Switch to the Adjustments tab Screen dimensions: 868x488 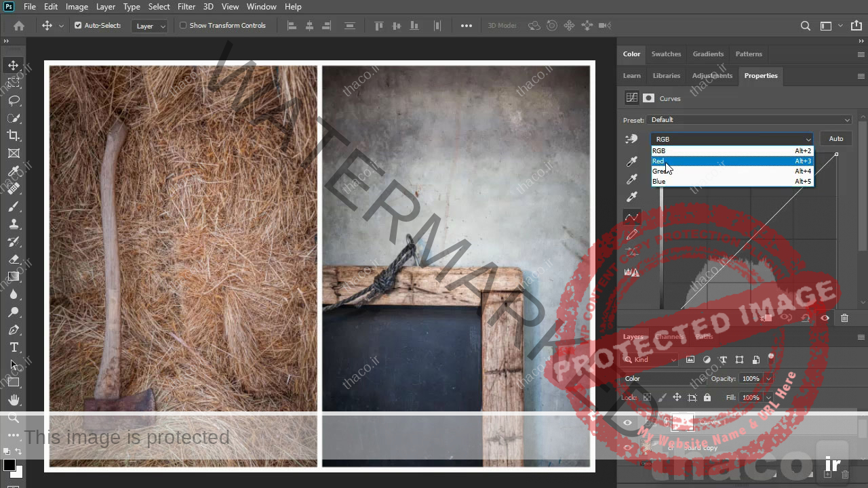pos(712,76)
